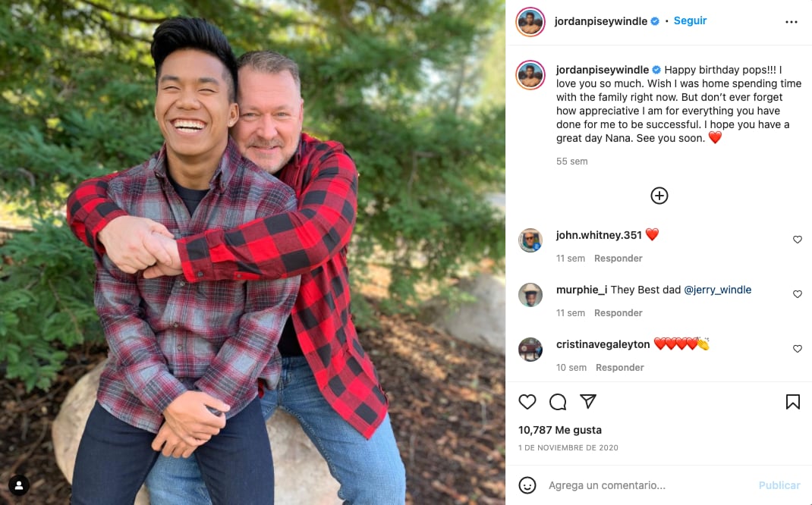The image size is (812, 505).
Task: Reply to john.whitney.351 with Responder
Action: pyautogui.click(x=618, y=259)
